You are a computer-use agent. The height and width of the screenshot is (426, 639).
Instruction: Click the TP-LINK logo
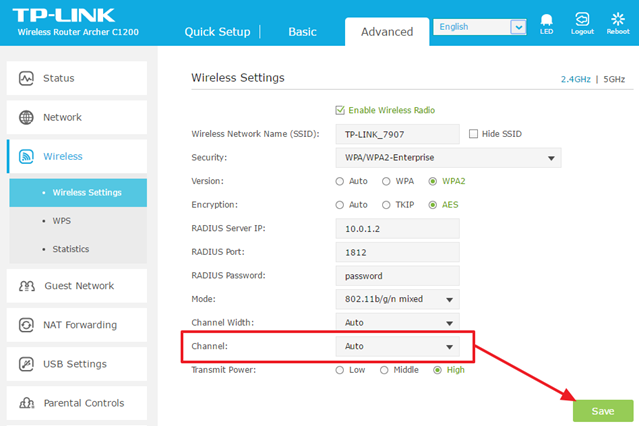(x=64, y=16)
